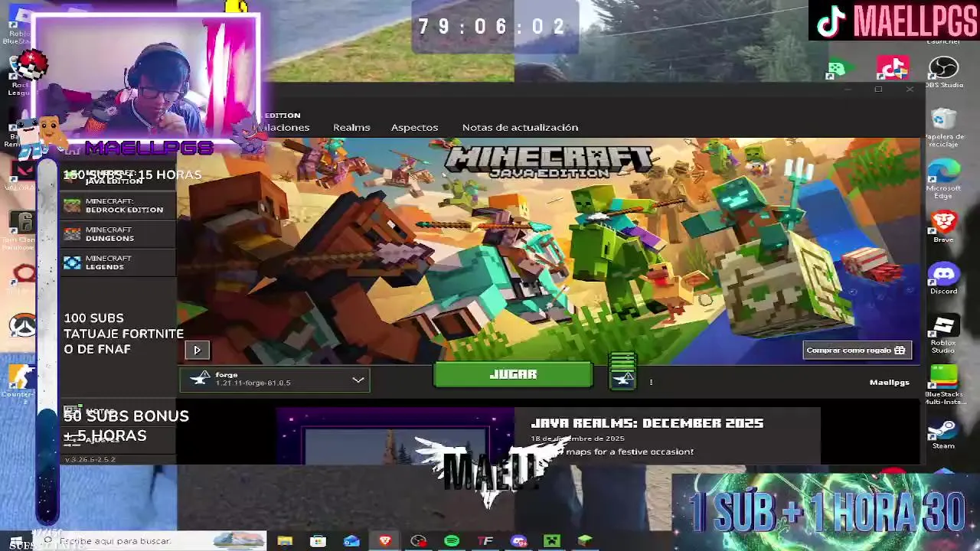Open Papelera de reciclaje on desktop

point(943,127)
